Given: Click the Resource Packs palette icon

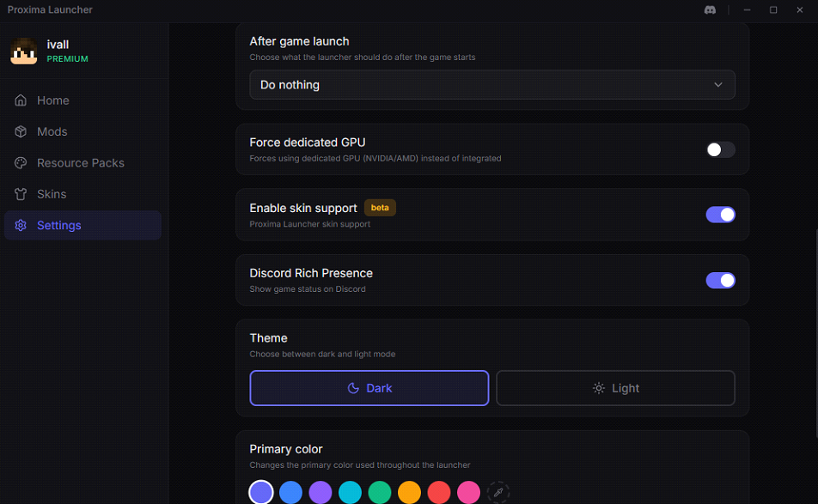Looking at the screenshot, I should (x=21, y=163).
